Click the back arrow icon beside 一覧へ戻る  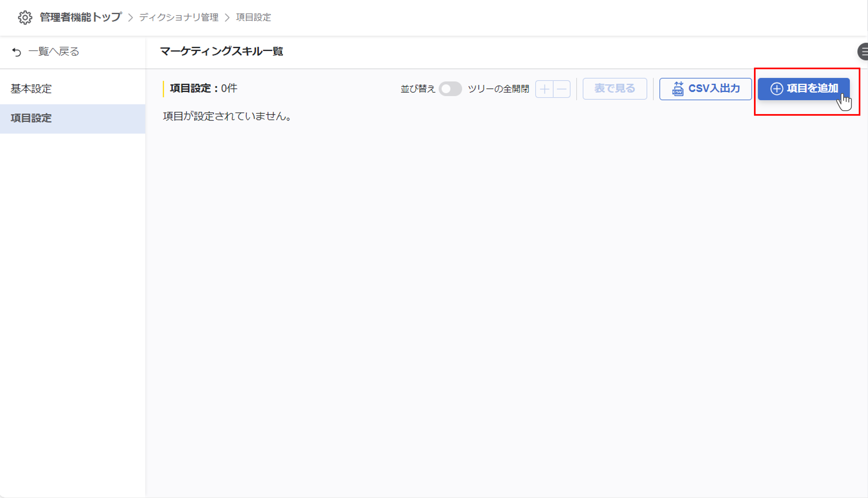pyautogui.click(x=16, y=52)
